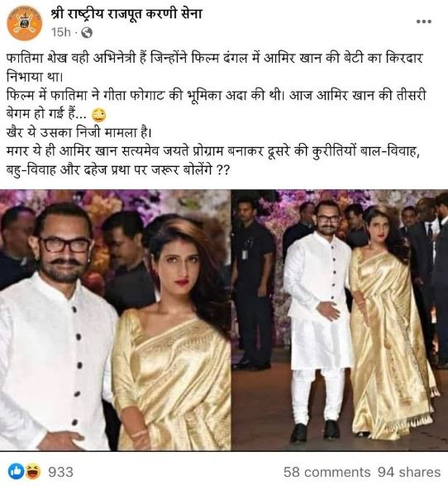The image size is (448, 490).
Task: View the 933 reactions list
Action: coord(60,472)
